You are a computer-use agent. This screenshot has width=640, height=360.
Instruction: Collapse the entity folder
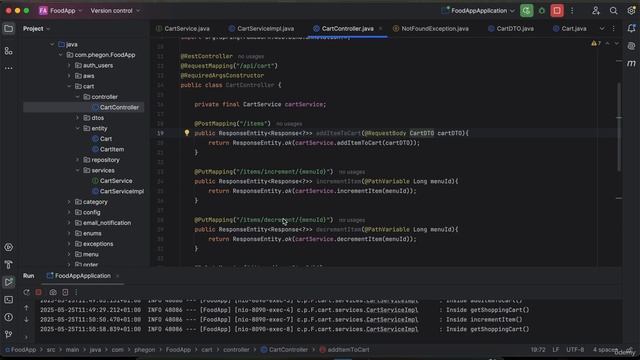(78, 129)
